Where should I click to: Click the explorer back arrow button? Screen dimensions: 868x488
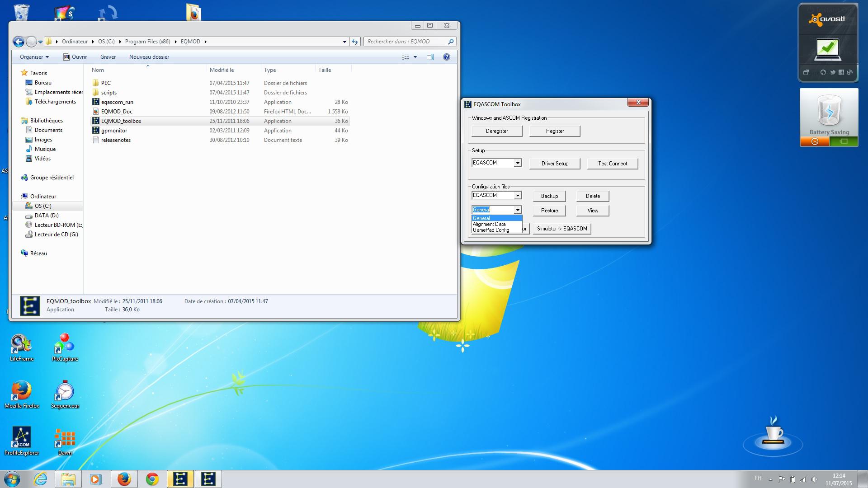coord(19,42)
